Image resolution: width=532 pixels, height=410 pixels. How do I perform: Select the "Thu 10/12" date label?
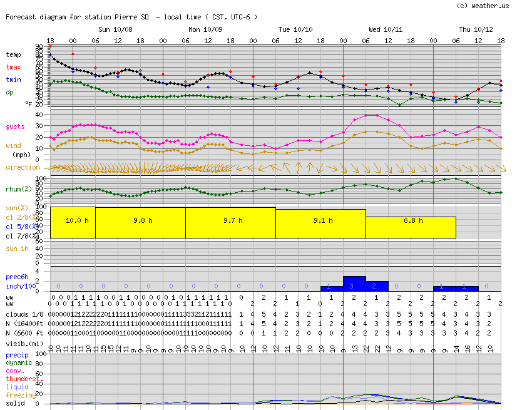[x=476, y=29]
